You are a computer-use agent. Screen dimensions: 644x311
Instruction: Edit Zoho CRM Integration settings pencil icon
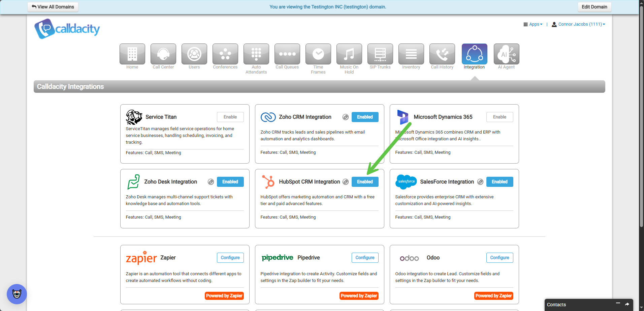[346, 117]
